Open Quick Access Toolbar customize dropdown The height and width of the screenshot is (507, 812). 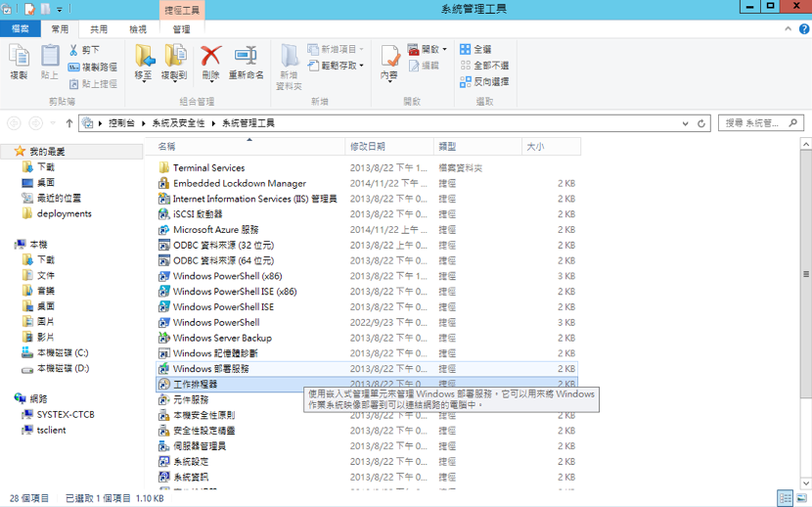(59, 9)
